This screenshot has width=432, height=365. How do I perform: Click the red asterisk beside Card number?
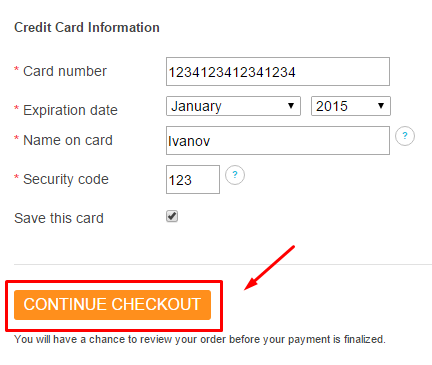16,69
